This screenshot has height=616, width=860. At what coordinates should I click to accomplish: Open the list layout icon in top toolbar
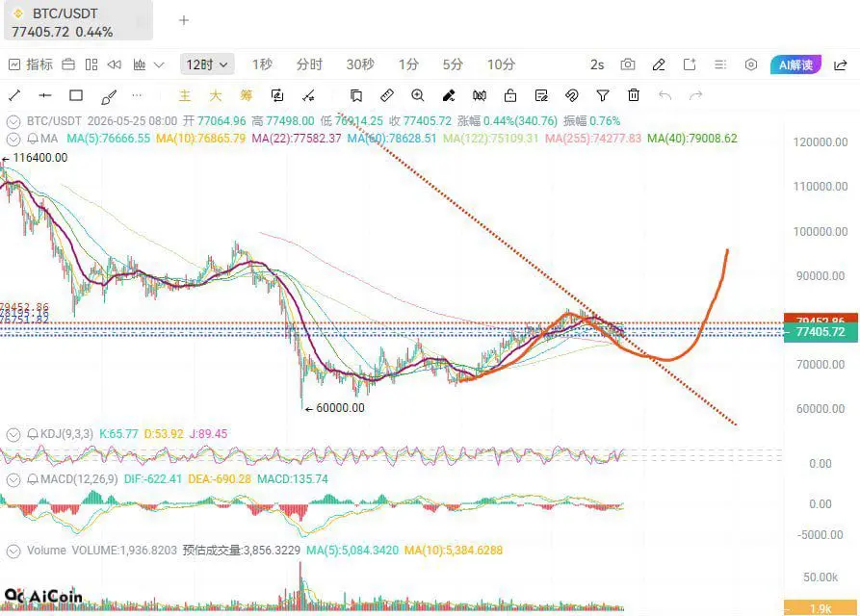point(720,64)
